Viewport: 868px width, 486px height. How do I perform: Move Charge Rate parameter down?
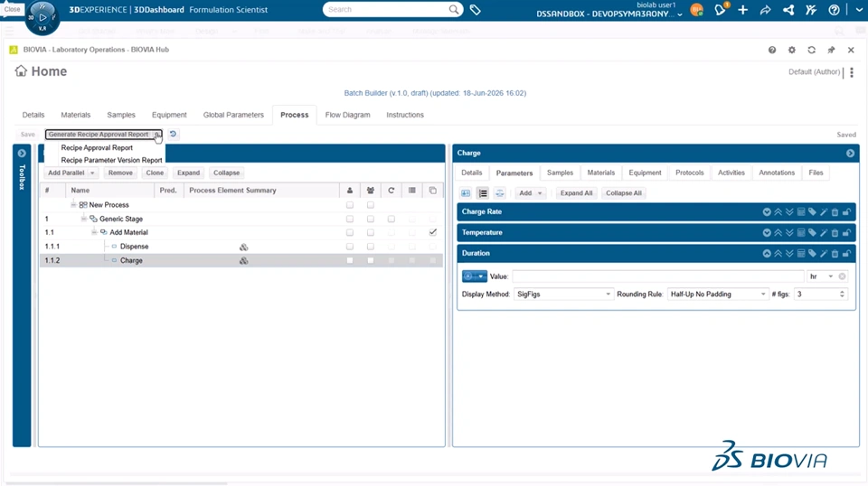789,211
